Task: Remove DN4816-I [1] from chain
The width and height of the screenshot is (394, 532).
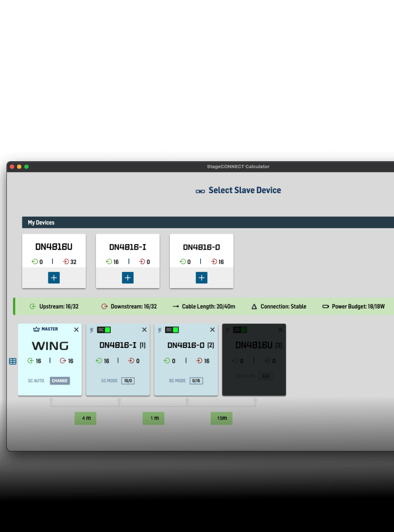Action: pyautogui.click(x=144, y=329)
